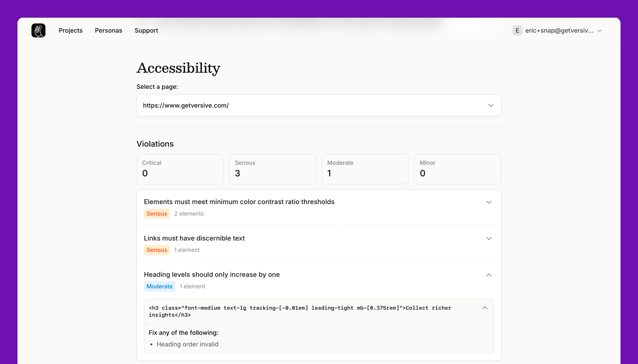Click the Accessibility page heading
Screen dimensions: 638x364
click(178, 68)
